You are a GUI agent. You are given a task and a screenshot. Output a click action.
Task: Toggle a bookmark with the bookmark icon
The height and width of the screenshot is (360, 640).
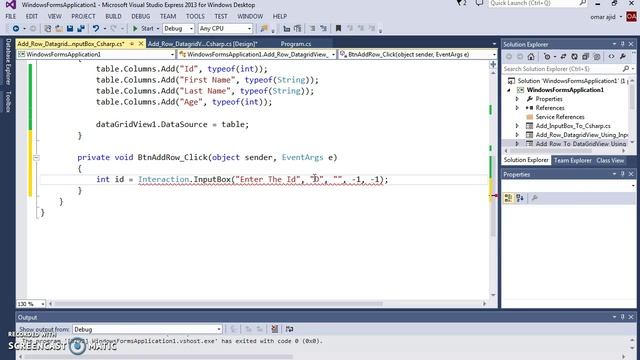(338, 29)
